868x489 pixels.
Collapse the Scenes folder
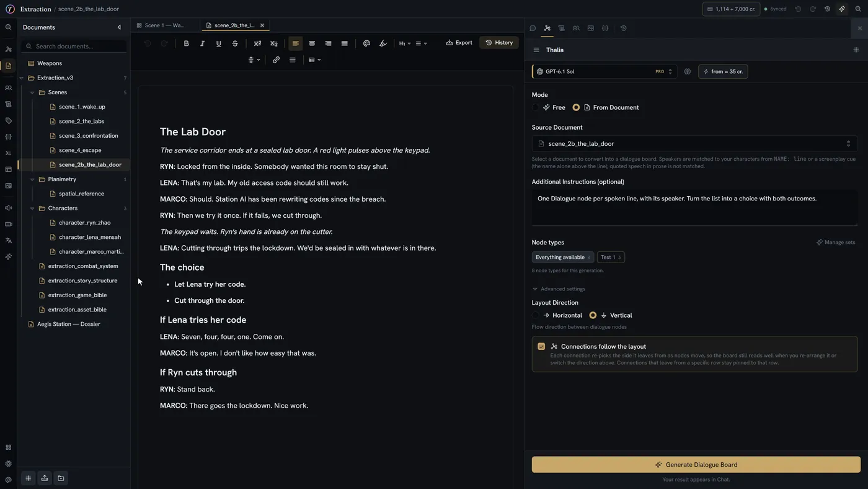point(32,92)
